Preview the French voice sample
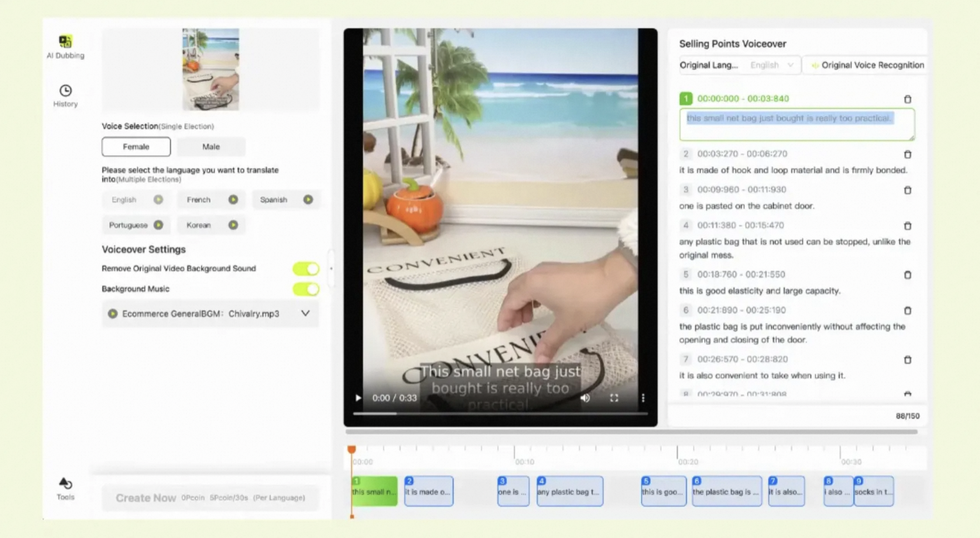The width and height of the screenshot is (980, 538). tap(233, 200)
